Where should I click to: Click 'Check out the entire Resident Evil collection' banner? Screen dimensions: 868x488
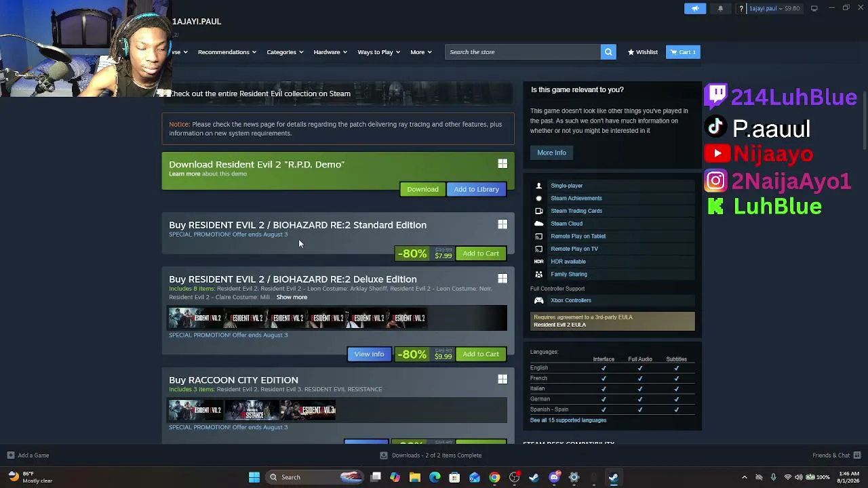338,94
